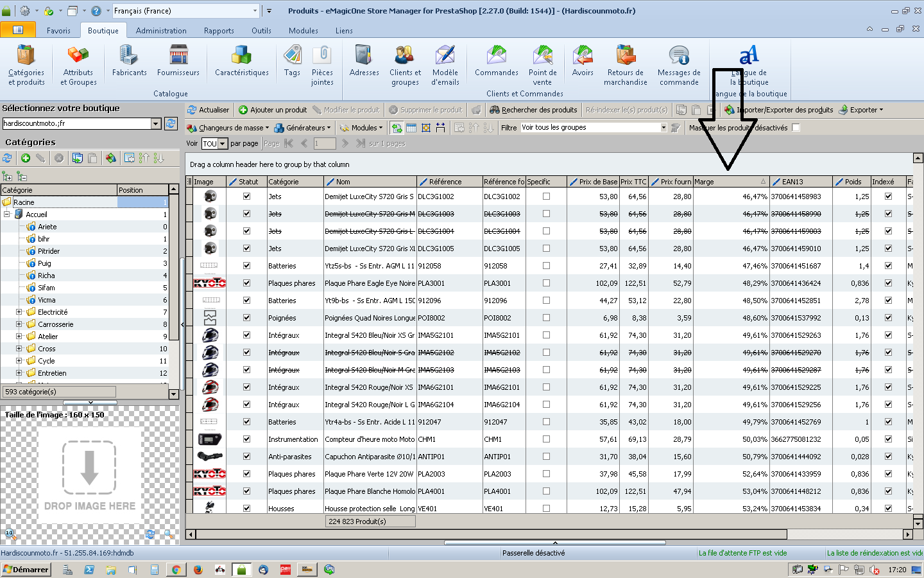Sort by Marge column header
This screenshot has width=924, height=578.
point(730,182)
